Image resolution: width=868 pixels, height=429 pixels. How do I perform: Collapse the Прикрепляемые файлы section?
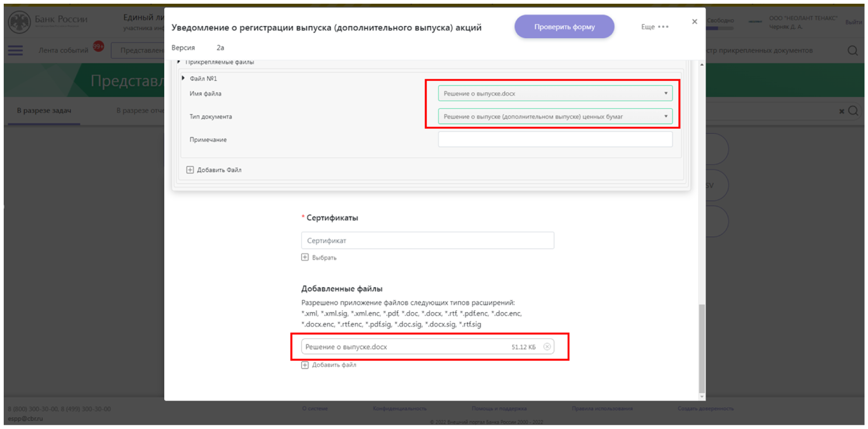179,62
